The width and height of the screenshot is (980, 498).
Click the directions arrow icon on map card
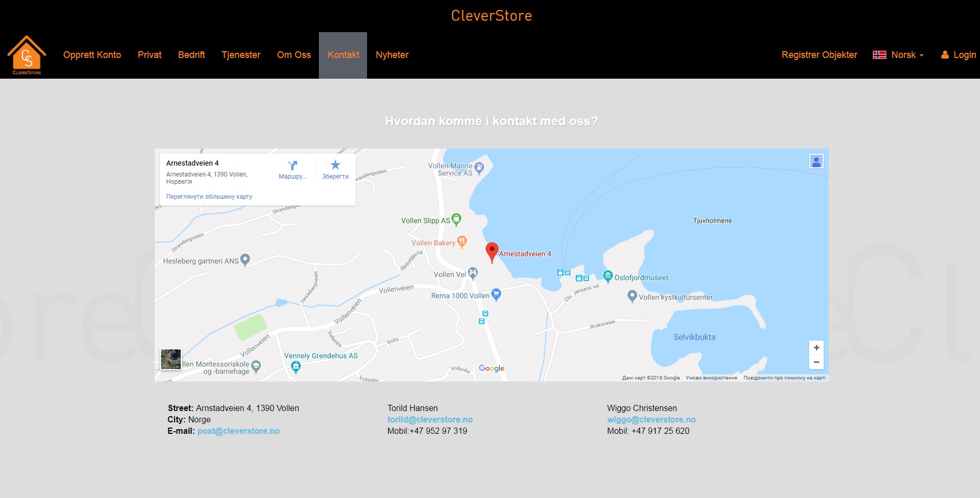(x=292, y=165)
